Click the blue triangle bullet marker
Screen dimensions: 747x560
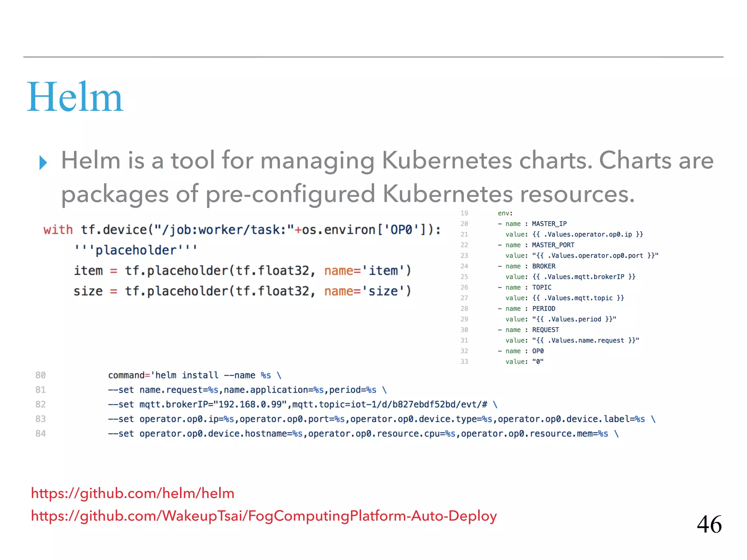(x=43, y=163)
